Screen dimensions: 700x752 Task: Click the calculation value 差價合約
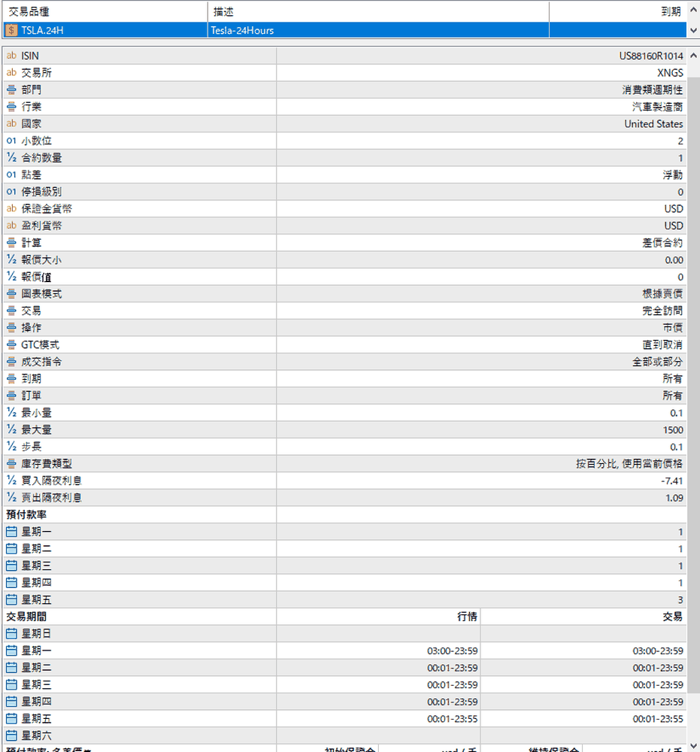pyautogui.click(x=662, y=243)
